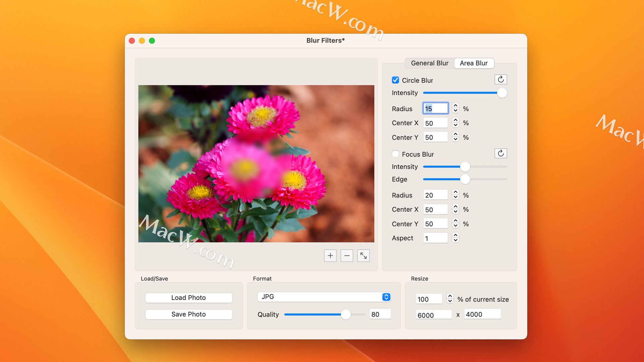Click the Circle Blur Center Y field
Screen dimensions: 644x362
click(435, 137)
